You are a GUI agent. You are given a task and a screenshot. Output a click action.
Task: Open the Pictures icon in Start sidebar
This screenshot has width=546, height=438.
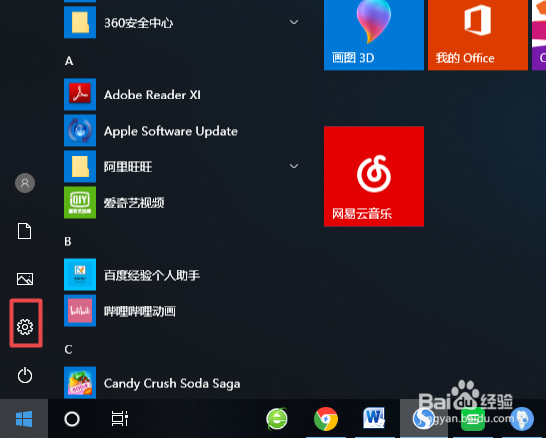click(25, 279)
